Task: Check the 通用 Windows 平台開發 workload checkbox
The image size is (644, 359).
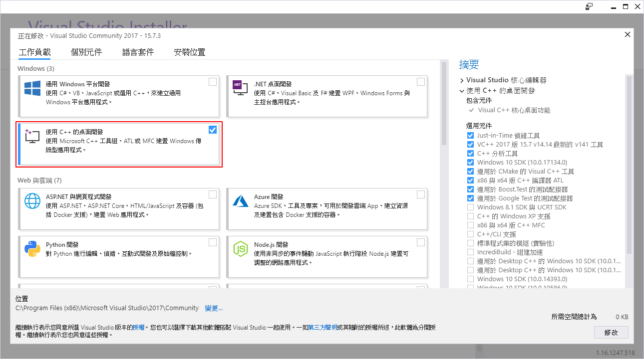Action: (x=213, y=82)
